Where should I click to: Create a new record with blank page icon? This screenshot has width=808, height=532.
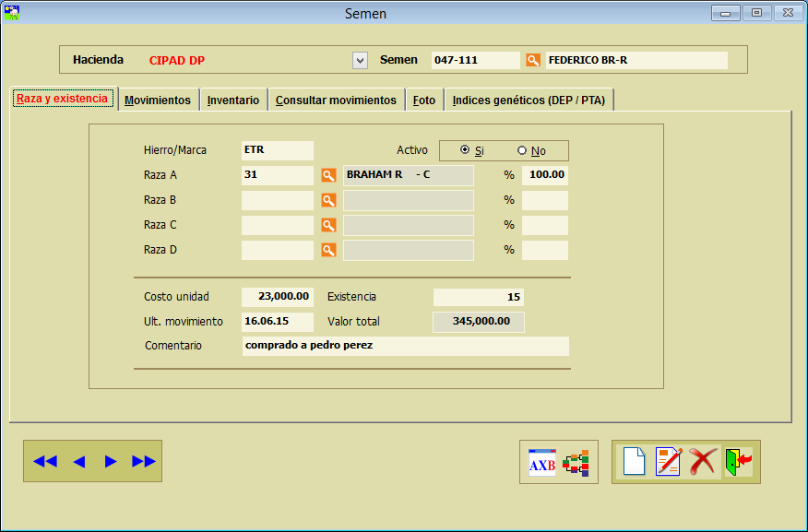tap(634, 461)
